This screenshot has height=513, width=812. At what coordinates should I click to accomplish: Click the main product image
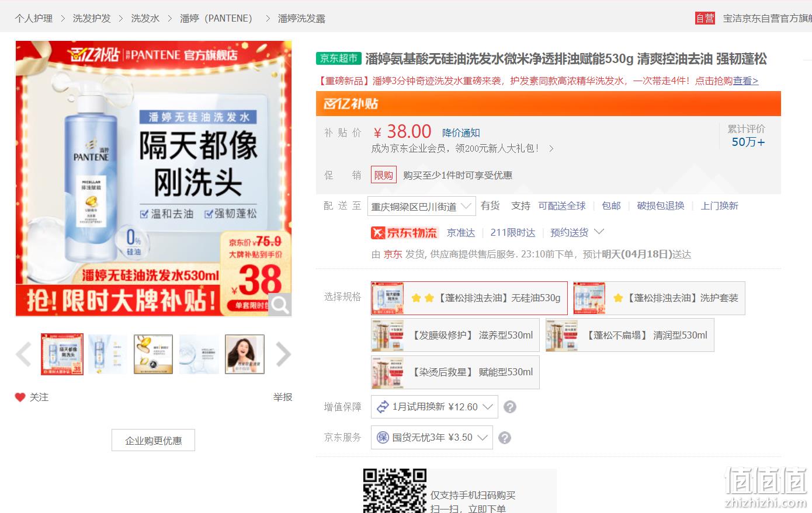pos(154,179)
